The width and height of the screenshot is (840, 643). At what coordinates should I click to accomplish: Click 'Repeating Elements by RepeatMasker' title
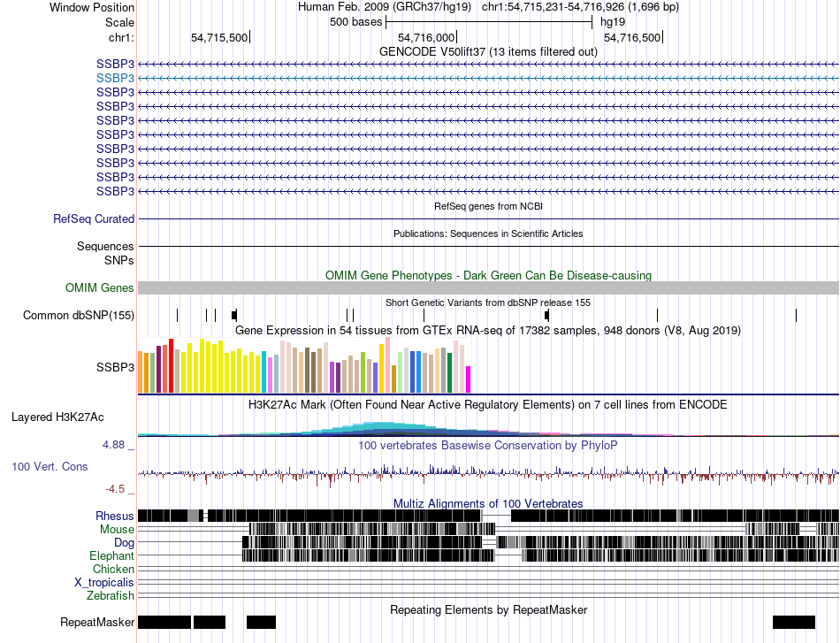[488, 609]
